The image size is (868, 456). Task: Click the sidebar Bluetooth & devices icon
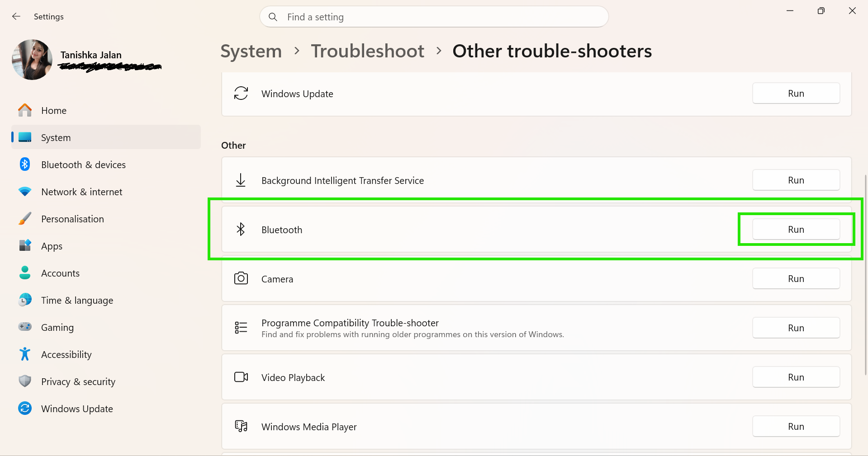(25, 165)
